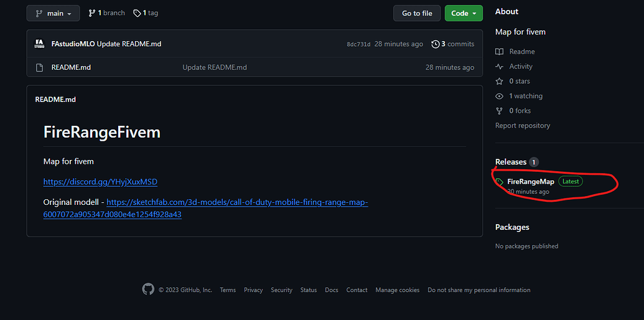
Task: Click the eye watching icon
Action: click(500, 96)
